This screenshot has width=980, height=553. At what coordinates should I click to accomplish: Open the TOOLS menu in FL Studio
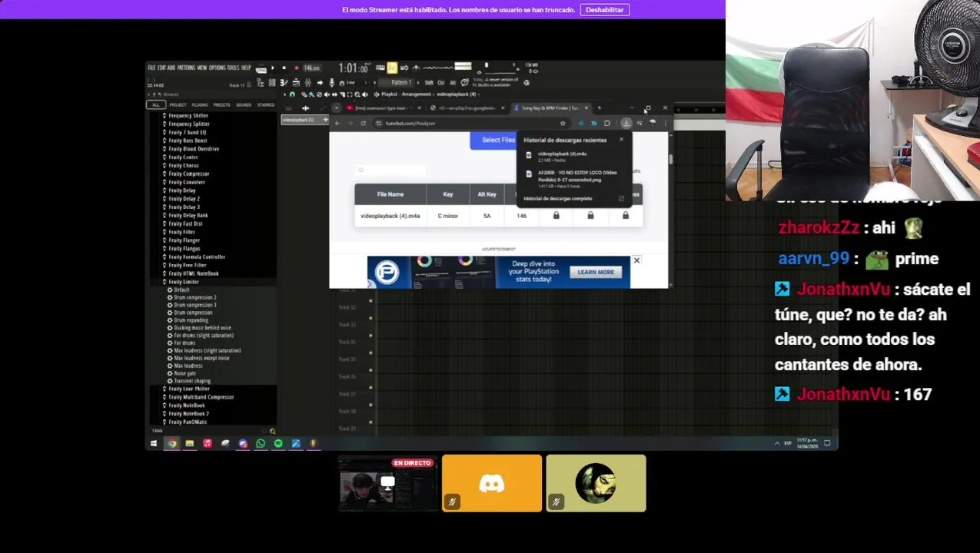(x=234, y=68)
